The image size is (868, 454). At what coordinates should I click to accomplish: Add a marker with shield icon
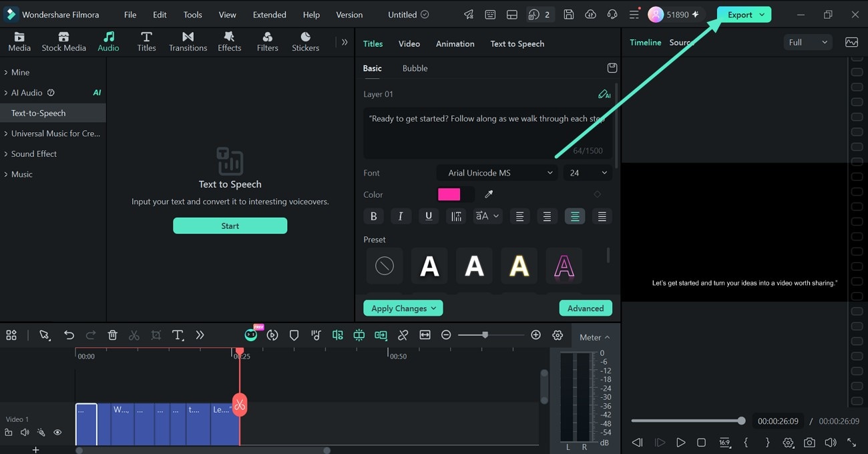coord(294,335)
